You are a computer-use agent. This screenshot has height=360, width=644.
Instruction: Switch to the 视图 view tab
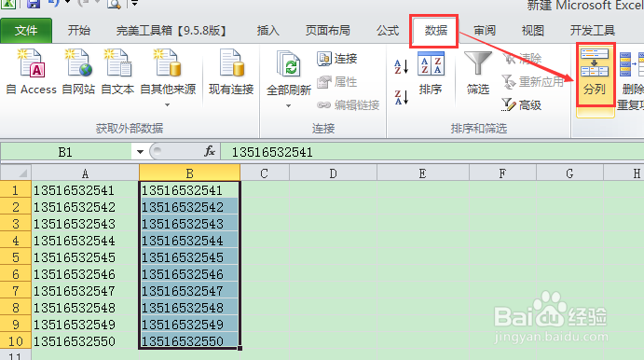click(533, 31)
